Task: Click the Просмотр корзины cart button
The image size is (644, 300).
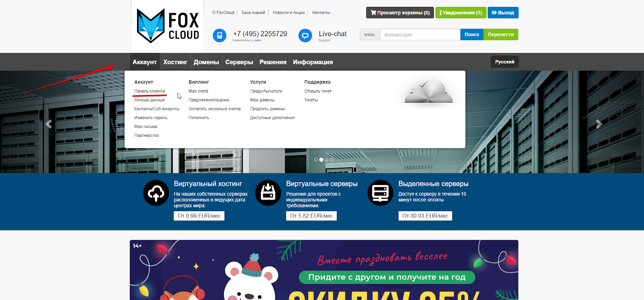Action: point(400,13)
